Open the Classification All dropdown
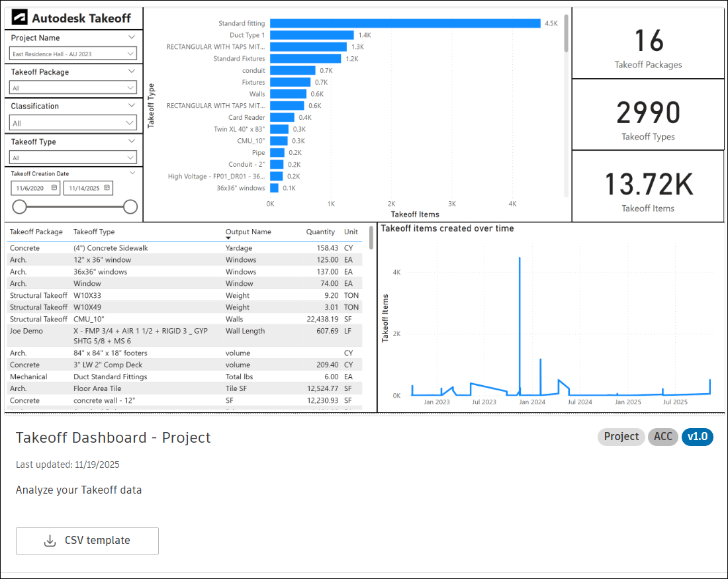This screenshot has width=728, height=579. click(73, 123)
